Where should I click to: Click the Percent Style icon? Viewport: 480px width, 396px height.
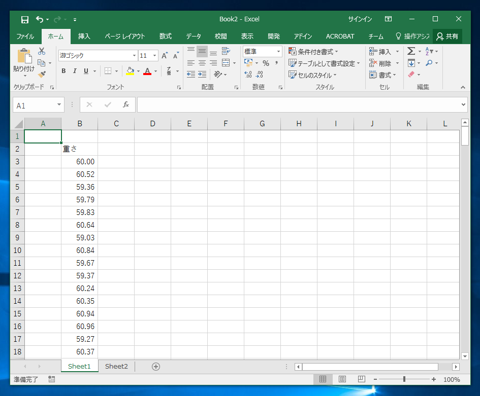(x=266, y=63)
